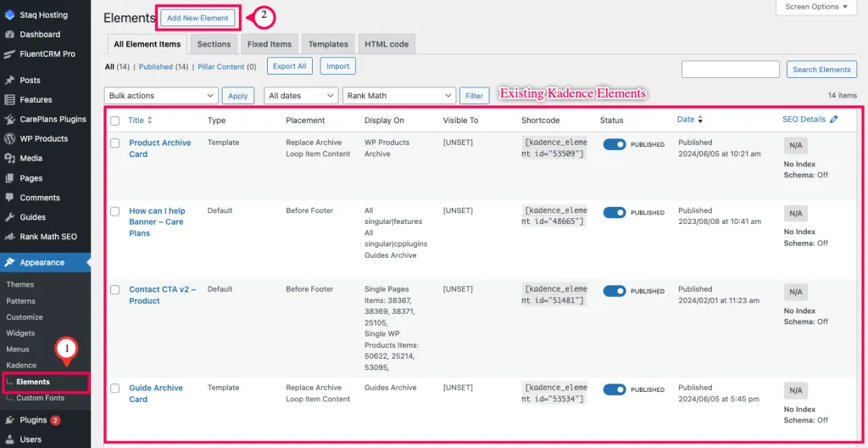Image resolution: width=868 pixels, height=448 pixels.
Task: Click the Plugins update count badge
Action: click(55, 420)
